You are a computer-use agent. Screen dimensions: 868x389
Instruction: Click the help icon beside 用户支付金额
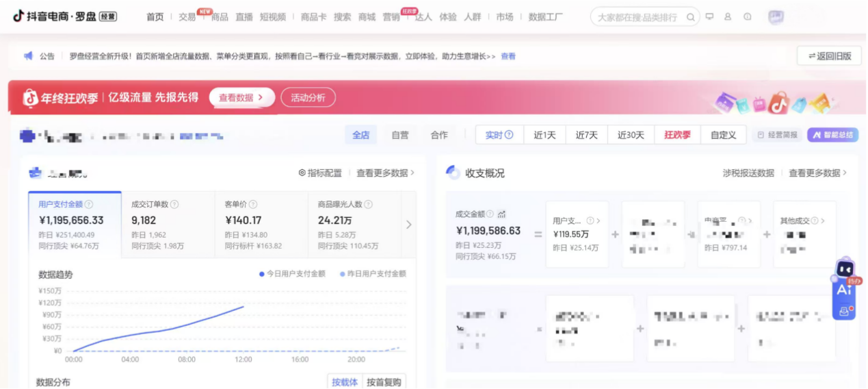(x=89, y=204)
